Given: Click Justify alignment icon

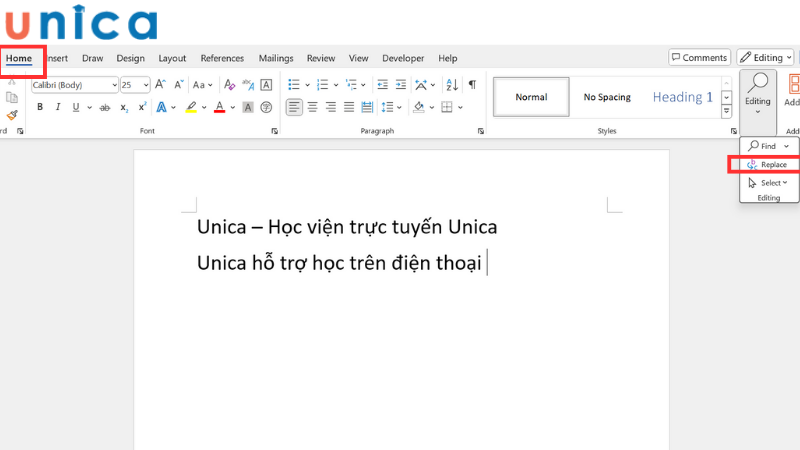Looking at the screenshot, I should click(x=349, y=107).
